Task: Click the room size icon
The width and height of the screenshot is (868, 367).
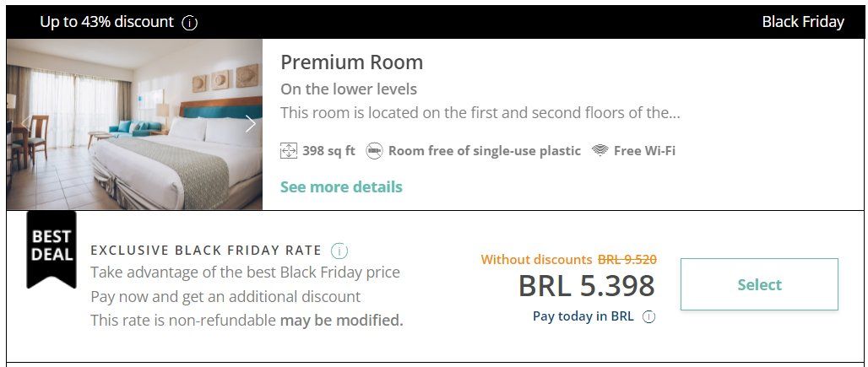Action: coord(289,151)
